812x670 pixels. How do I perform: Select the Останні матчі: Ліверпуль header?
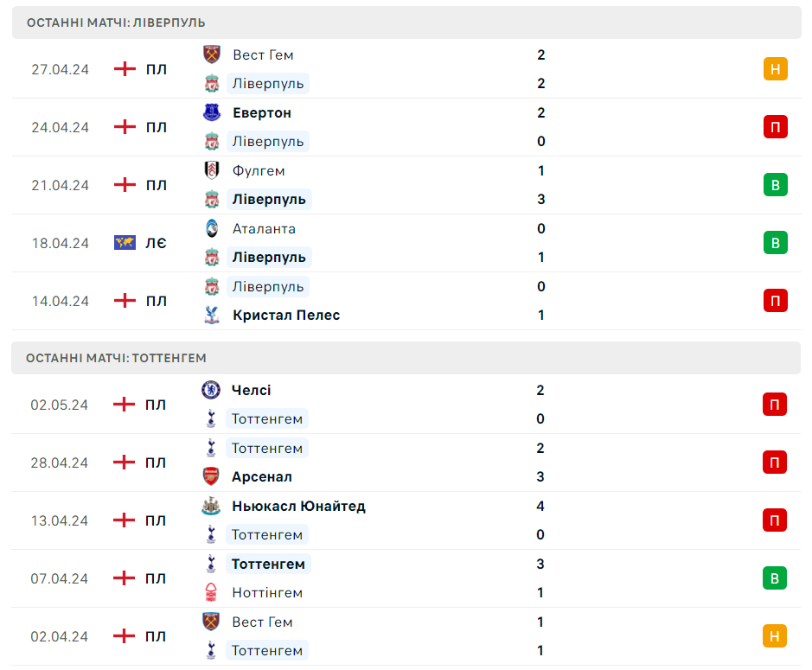(406, 22)
